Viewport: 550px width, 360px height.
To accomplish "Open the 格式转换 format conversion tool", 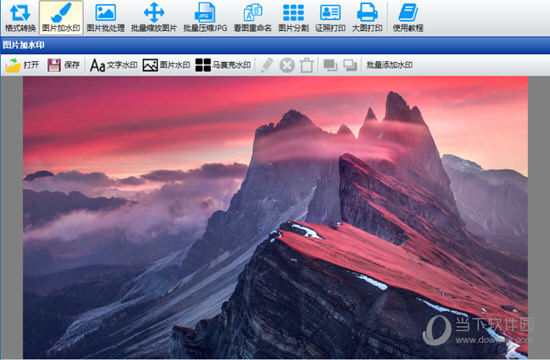I will tap(20, 18).
